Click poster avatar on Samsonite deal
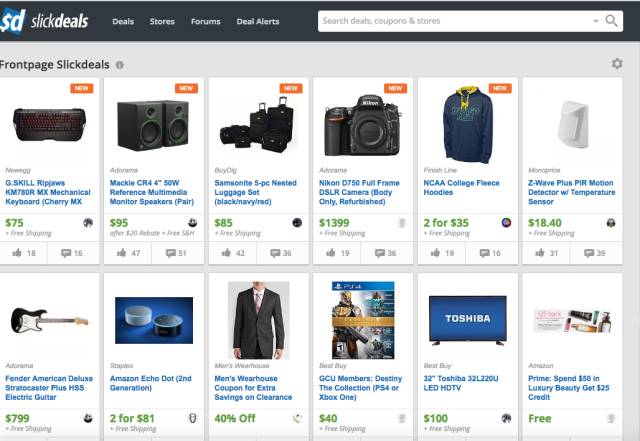640x441 pixels. [297, 223]
